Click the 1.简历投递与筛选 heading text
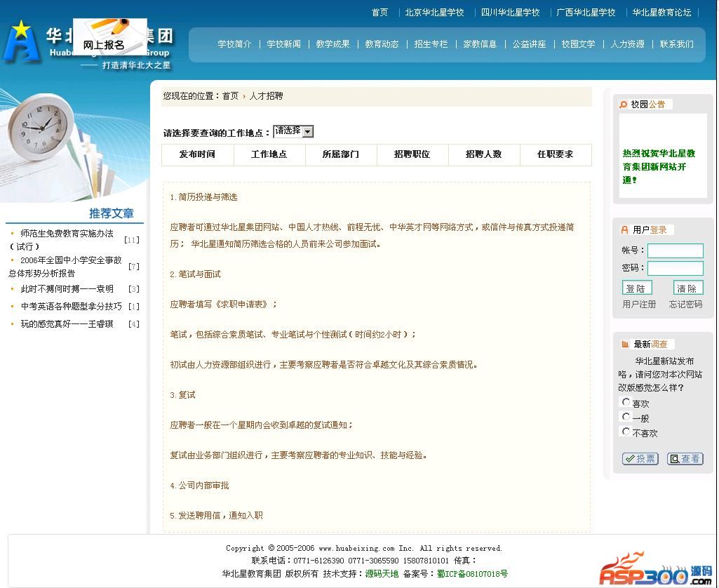Screen dimensions: 719x588 (203, 197)
